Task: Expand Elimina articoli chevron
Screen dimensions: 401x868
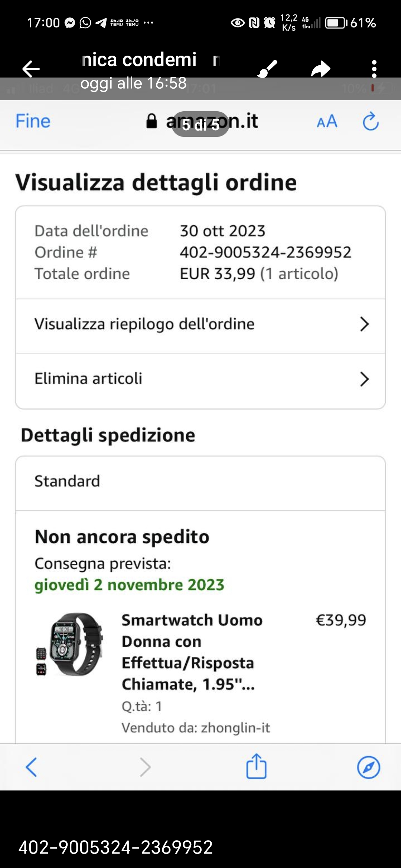Action: click(364, 379)
